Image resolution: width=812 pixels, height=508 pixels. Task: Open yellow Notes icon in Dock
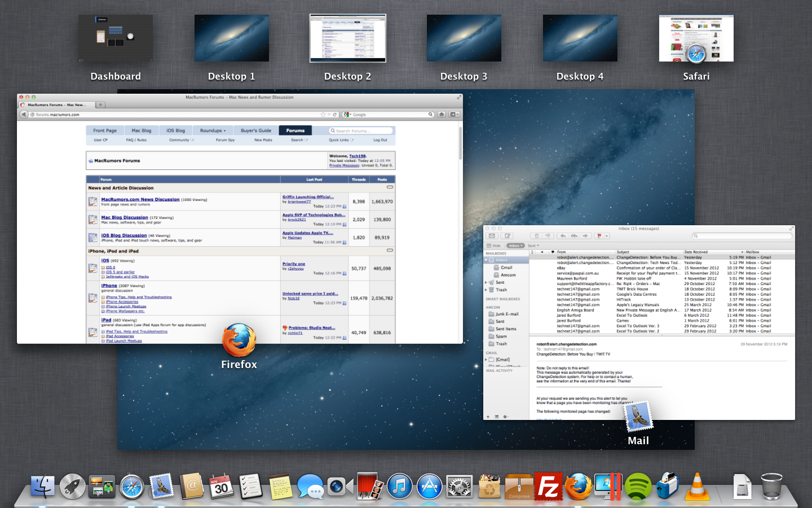[280, 487]
